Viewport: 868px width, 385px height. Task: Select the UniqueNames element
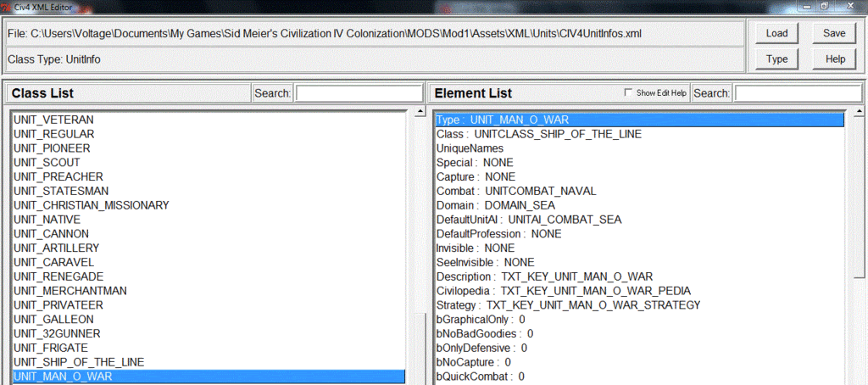point(639,148)
